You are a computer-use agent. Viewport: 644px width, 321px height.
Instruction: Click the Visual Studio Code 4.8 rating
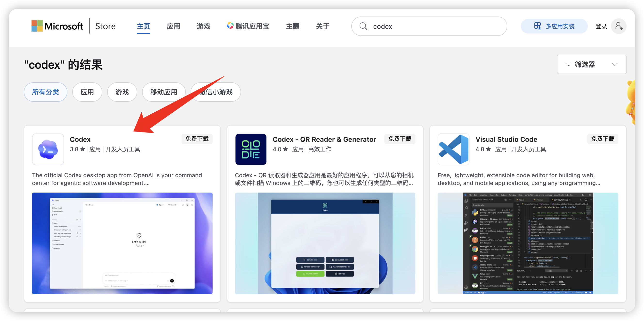click(483, 149)
